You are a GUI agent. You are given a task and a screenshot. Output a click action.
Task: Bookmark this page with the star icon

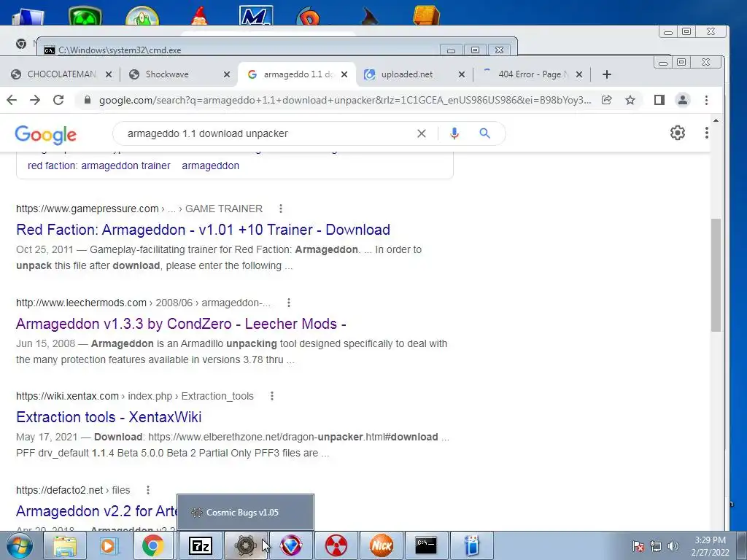point(630,100)
